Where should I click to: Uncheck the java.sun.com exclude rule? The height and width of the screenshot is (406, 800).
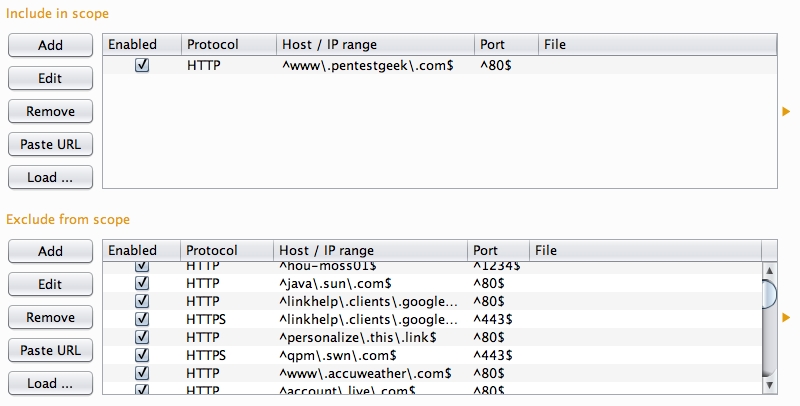click(141, 284)
